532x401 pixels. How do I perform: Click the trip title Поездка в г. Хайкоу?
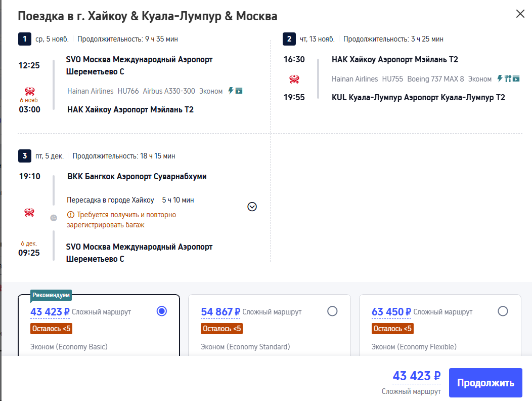tap(148, 16)
